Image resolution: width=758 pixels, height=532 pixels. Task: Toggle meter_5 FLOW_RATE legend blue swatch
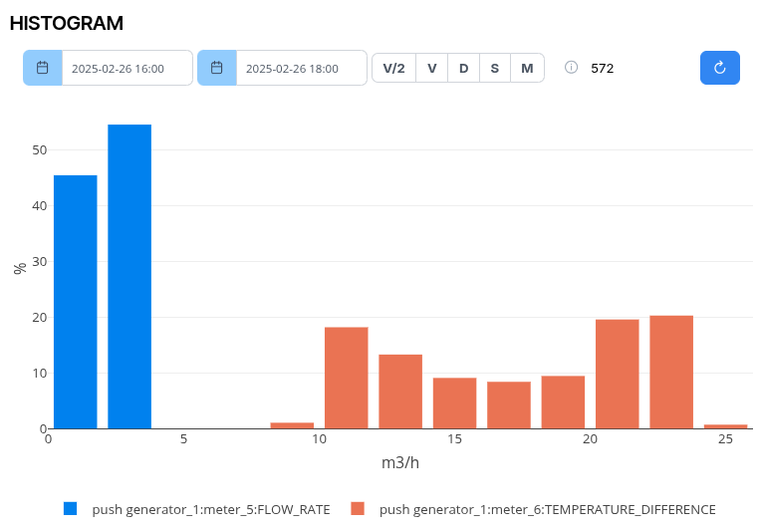[70, 509]
